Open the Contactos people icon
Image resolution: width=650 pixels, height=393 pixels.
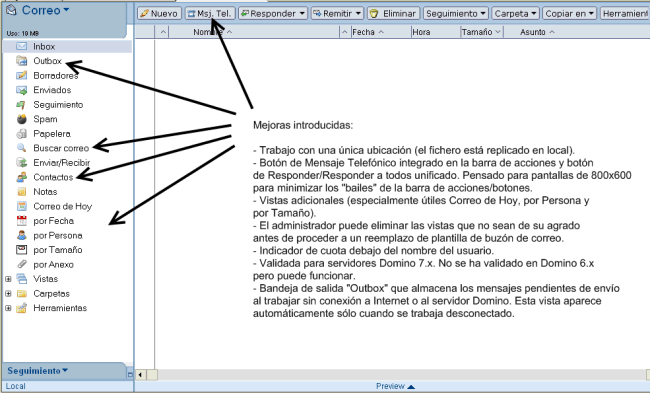click(22, 177)
